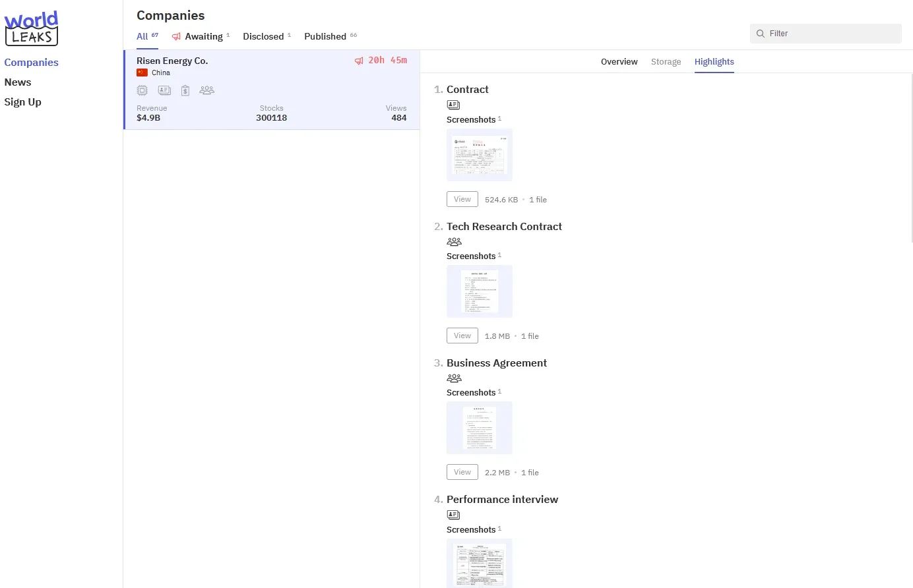Open the Storage tab
913x588 pixels.
click(666, 62)
